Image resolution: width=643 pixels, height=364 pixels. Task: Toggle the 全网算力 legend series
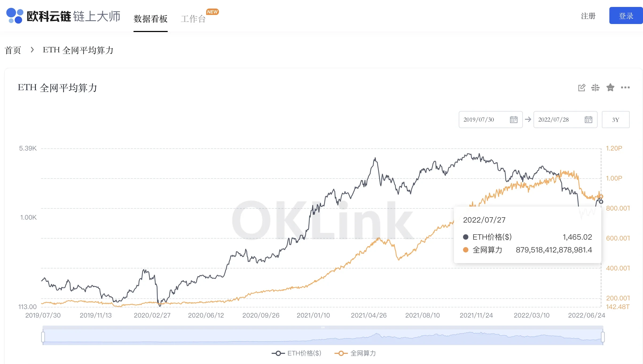(x=355, y=353)
